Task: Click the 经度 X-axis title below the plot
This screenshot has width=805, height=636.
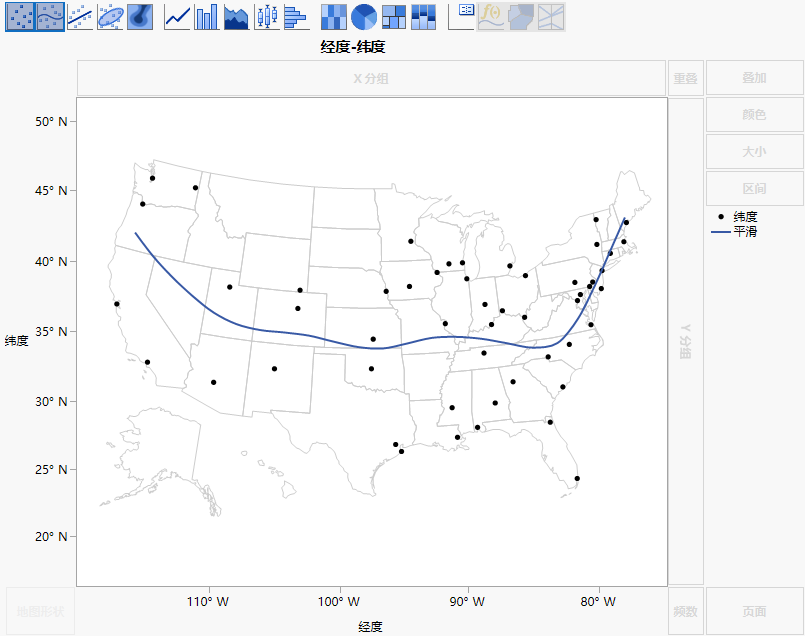Action: [x=370, y=626]
